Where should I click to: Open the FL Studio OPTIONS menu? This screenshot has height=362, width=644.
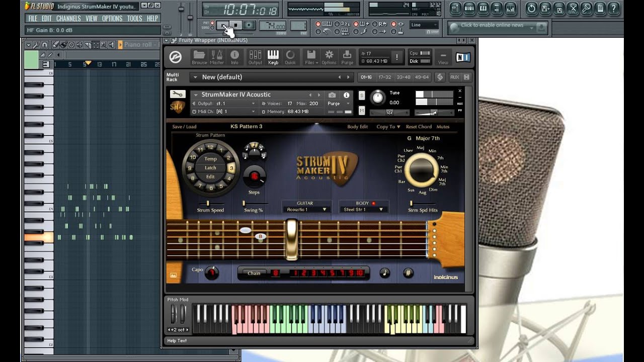112,18
